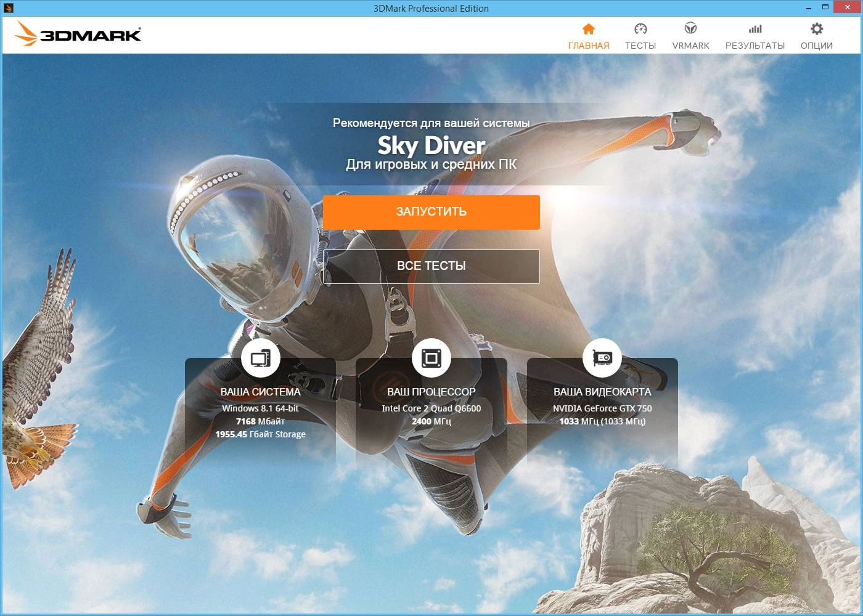Open the РЕЗУЛЬТАТЫ tab label

(x=755, y=46)
